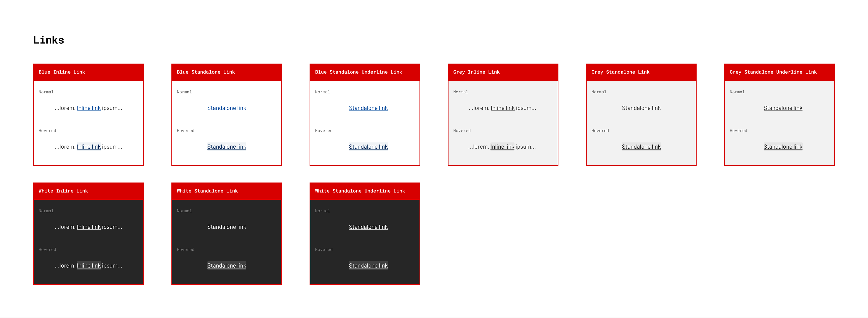
Task: Click hovered Standalone link in Grey Standalone Link card
Action: (x=641, y=147)
